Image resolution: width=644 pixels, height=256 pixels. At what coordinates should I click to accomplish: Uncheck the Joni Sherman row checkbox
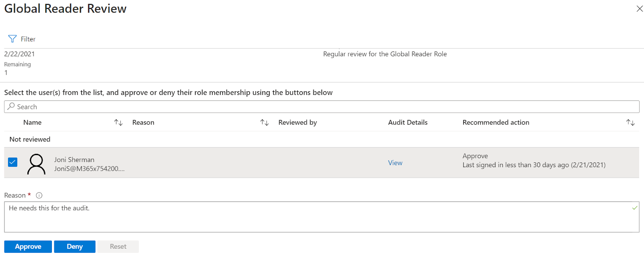click(x=13, y=162)
